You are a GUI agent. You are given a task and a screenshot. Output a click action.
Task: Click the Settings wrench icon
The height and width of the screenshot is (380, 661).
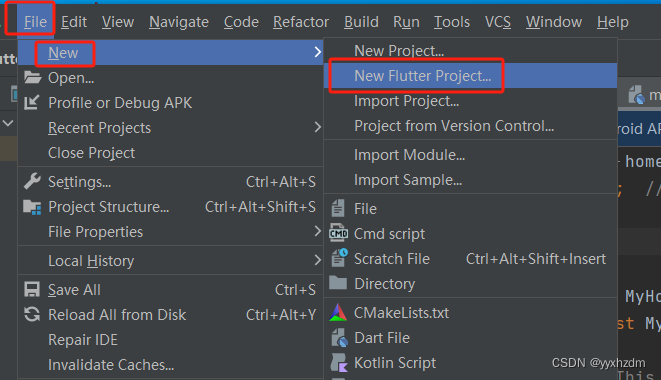[x=32, y=181]
